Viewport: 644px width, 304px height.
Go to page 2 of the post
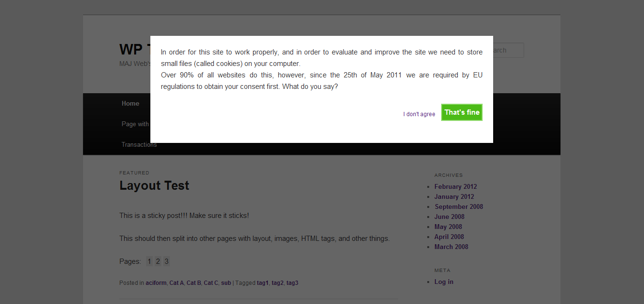[158, 261]
